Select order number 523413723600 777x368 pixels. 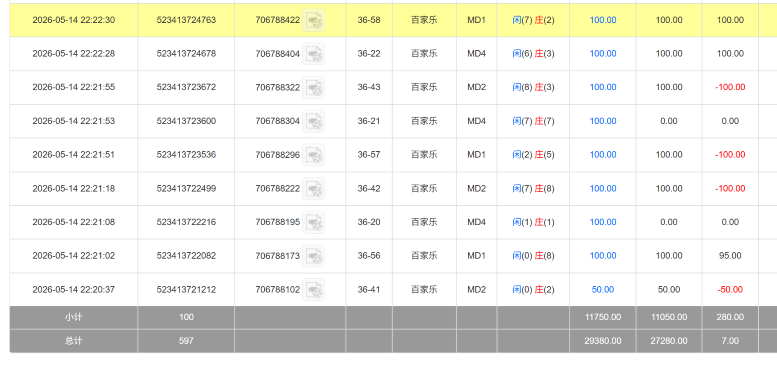tap(186, 121)
